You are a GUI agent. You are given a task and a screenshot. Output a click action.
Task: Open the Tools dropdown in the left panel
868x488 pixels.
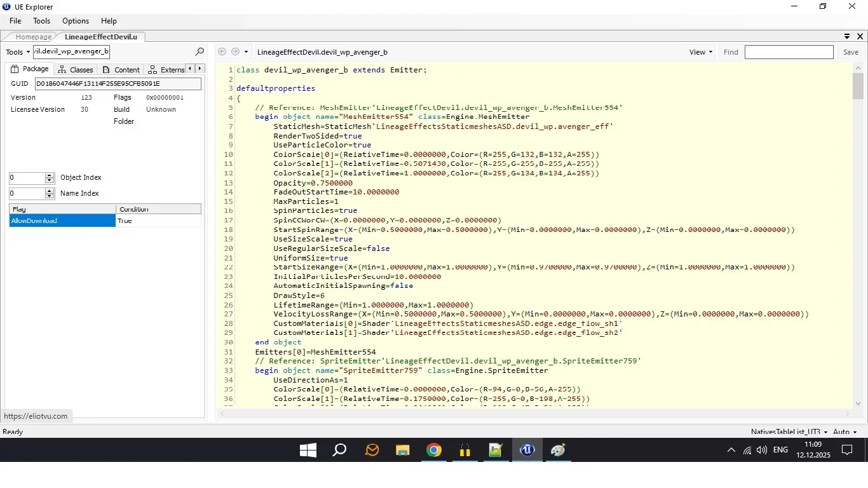pyautogui.click(x=18, y=52)
